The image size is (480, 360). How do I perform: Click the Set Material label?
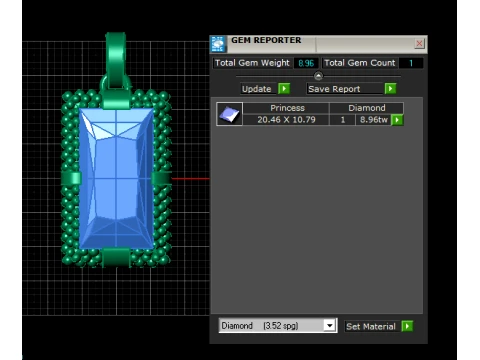pyautogui.click(x=371, y=326)
